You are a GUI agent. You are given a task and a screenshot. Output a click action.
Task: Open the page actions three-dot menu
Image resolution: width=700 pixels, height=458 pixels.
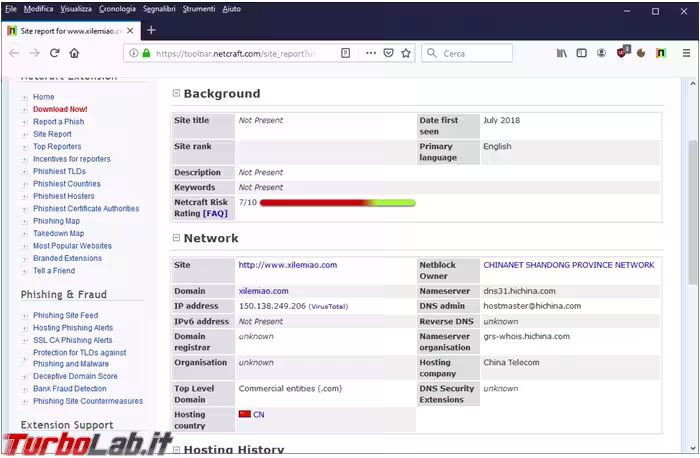pos(371,53)
